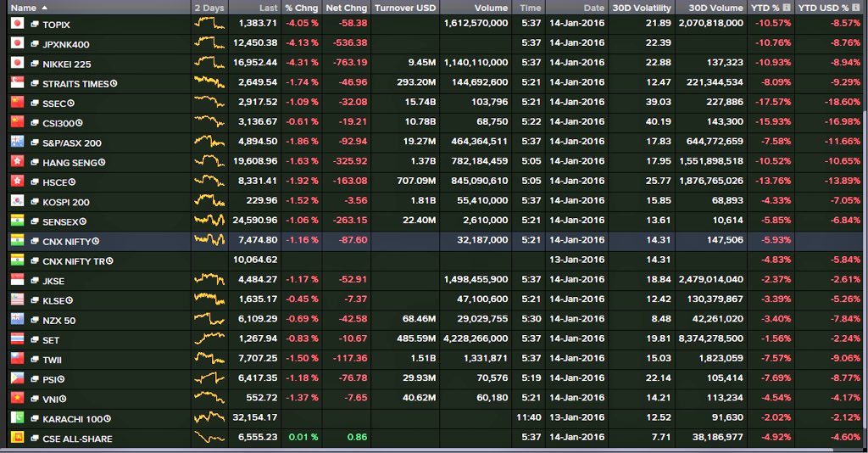Open the CSE ALL-SHARE index name

(77, 439)
